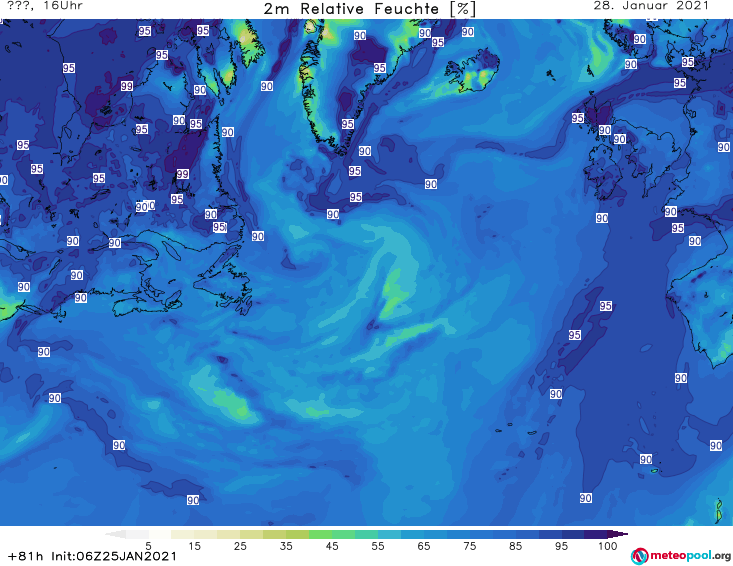
Task: Click the legend value '45'
Action: click(x=331, y=546)
